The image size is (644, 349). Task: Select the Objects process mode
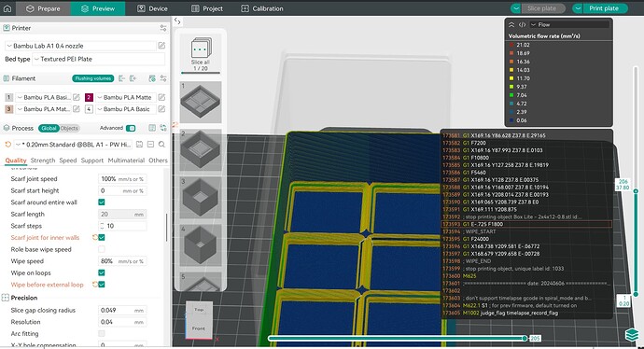(x=69, y=128)
